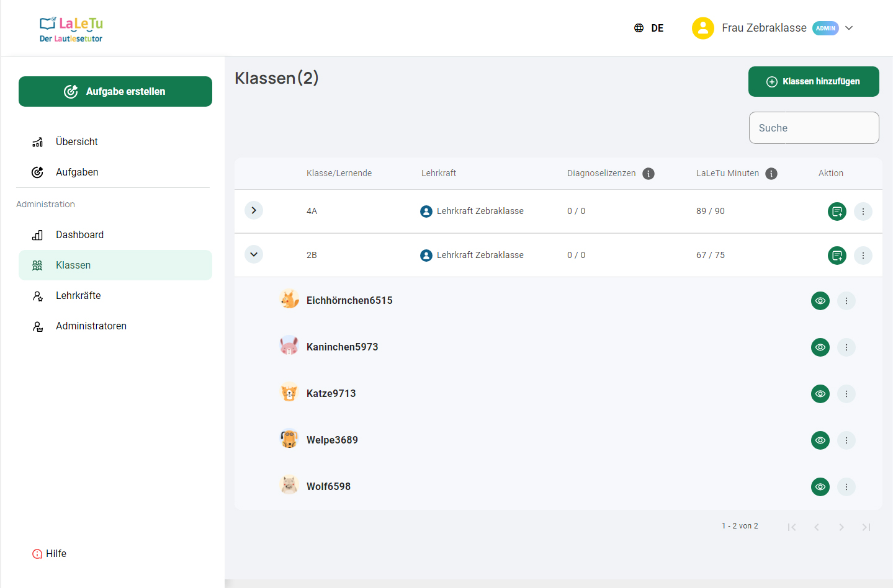Go to Übersicht in the sidebar
Viewport: 893px width, 588px height.
pos(77,142)
